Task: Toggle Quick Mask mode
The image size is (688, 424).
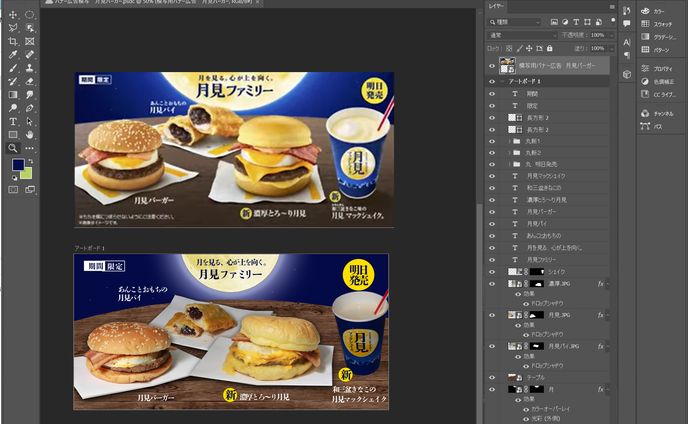Action: pos(13,190)
